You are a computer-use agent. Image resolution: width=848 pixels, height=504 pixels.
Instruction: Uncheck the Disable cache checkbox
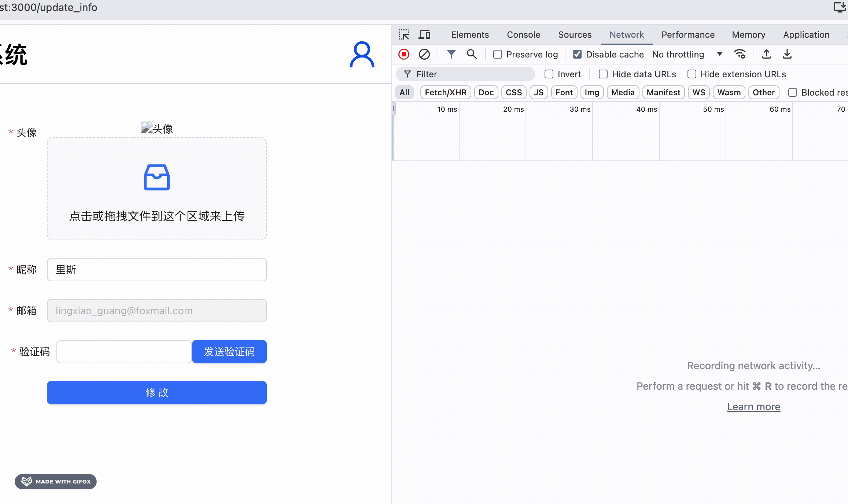coord(577,54)
